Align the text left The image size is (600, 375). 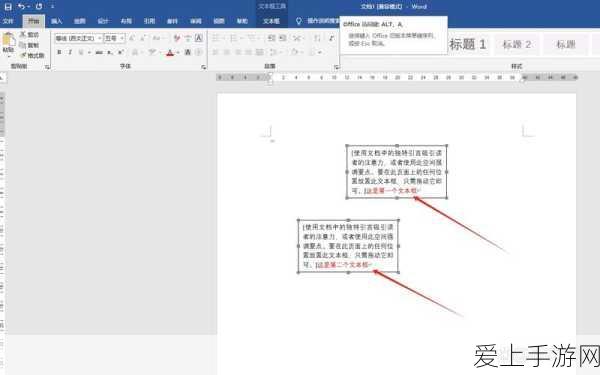coord(216,52)
